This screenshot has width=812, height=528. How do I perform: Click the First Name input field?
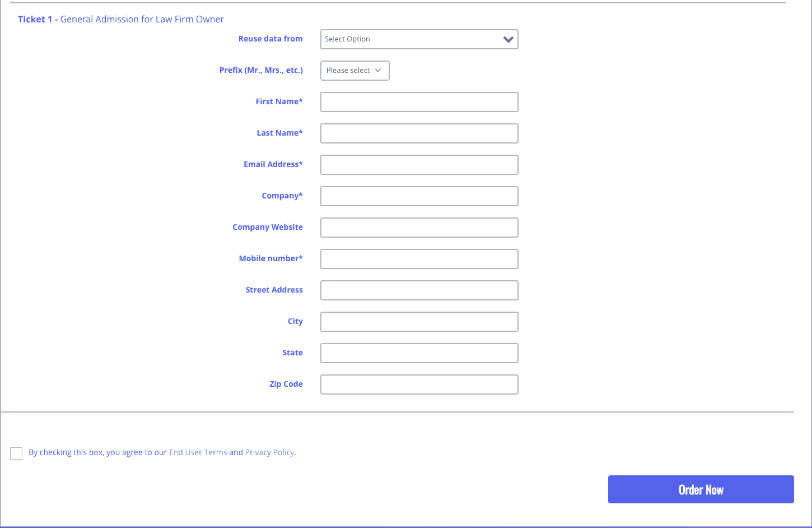point(419,102)
